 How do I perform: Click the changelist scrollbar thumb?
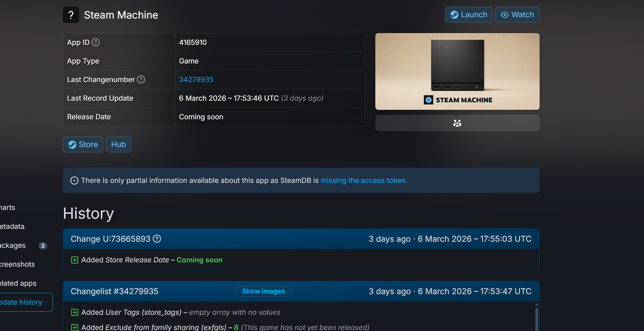536,319
